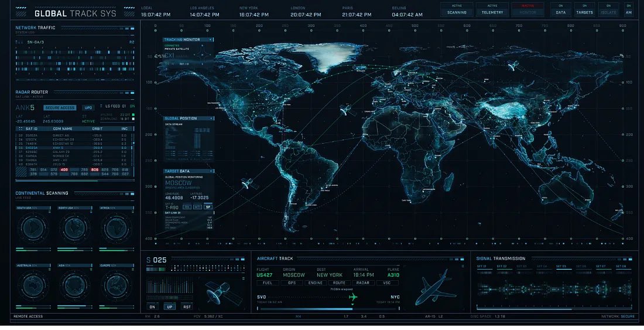
Task: Click the crosshair target in Tracking Monitor
Action: (x=203, y=55)
